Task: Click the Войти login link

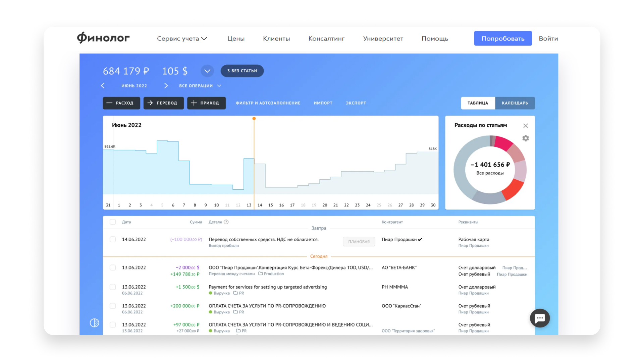Action: pyautogui.click(x=548, y=39)
